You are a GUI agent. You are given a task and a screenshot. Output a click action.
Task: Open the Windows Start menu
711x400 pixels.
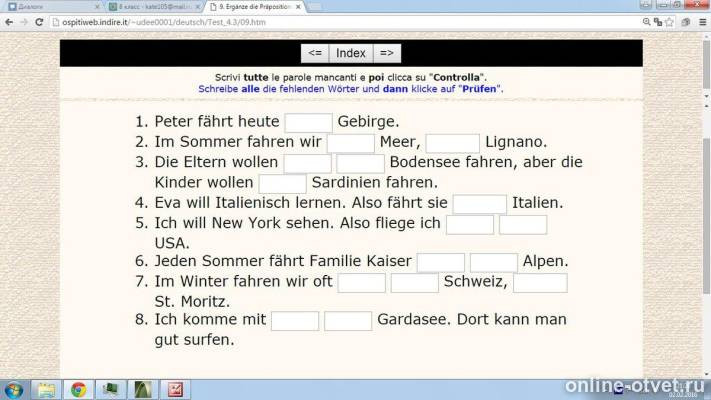pos(13,390)
